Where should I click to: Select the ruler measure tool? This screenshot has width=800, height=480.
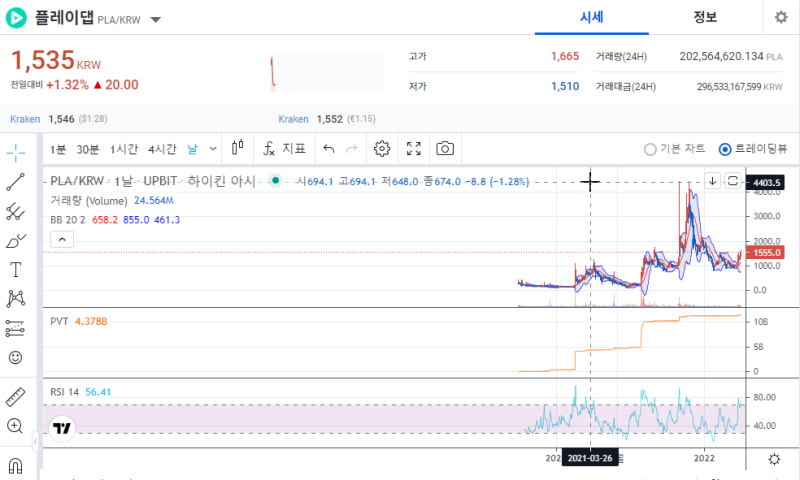(x=16, y=397)
